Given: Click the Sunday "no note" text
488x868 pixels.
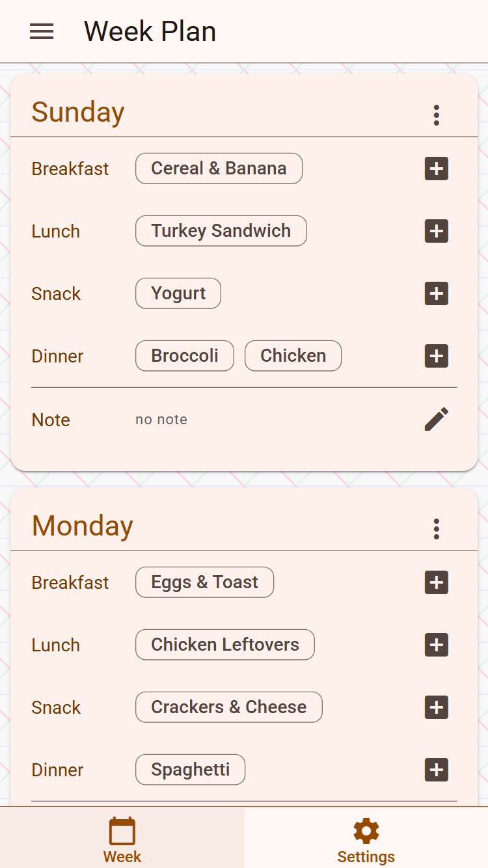Looking at the screenshot, I should [x=161, y=420].
